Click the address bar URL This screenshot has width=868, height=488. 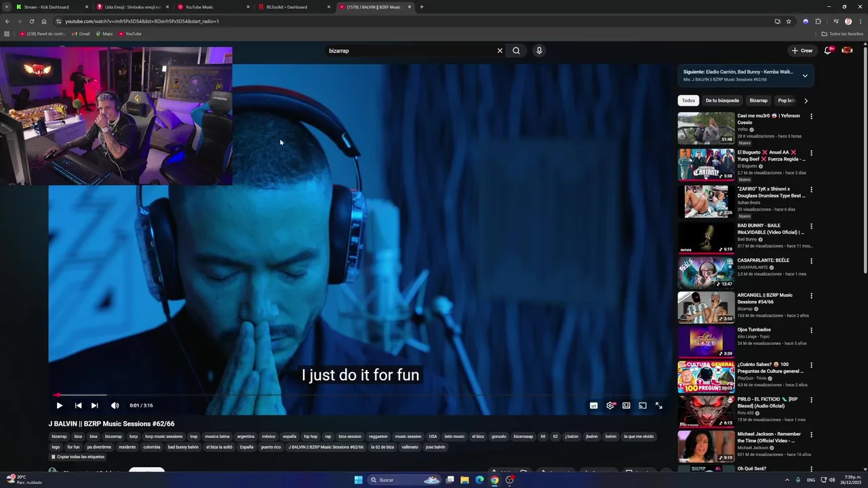point(142,21)
